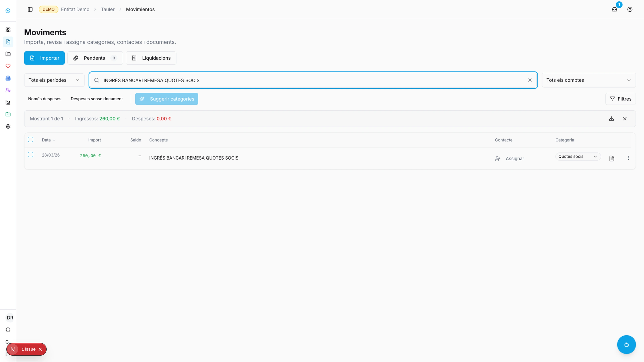The width and height of the screenshot is (644, 362).
Task: Open the red heart sidebar icon
Action: pos(8,66)
